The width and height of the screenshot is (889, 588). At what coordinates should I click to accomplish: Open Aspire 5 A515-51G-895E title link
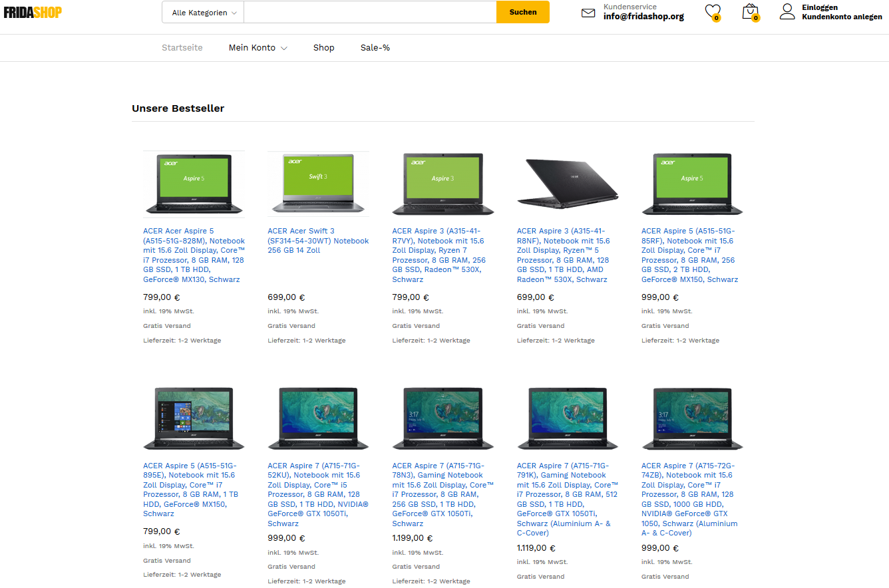(x=191, y=490)
